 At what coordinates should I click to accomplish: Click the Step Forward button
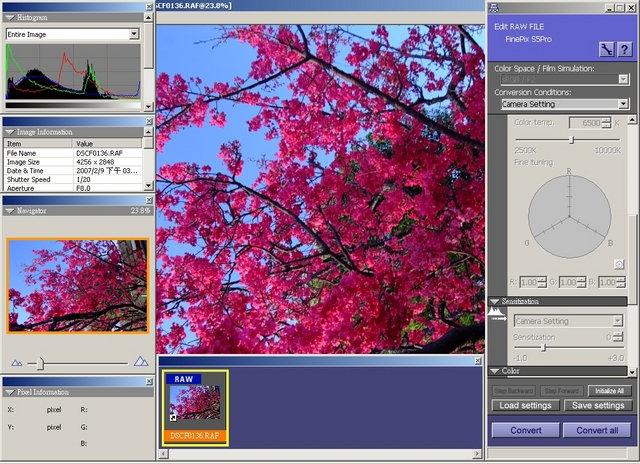562,391
